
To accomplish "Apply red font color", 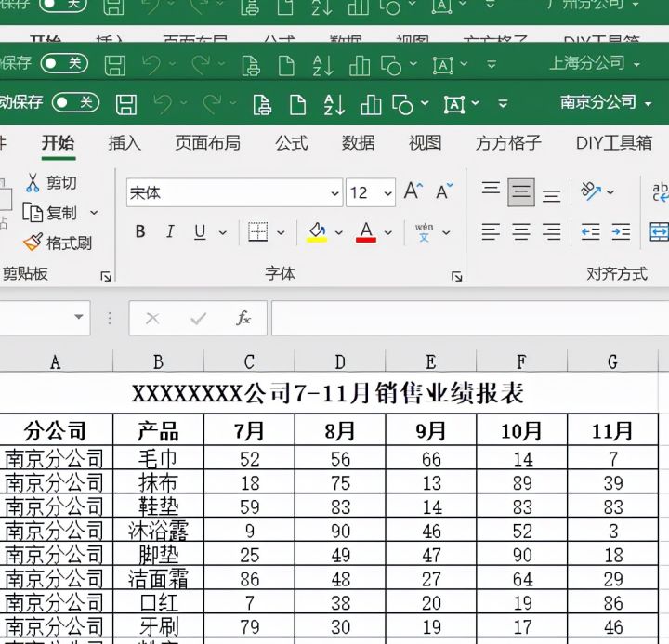I will [x=366, y=232].
